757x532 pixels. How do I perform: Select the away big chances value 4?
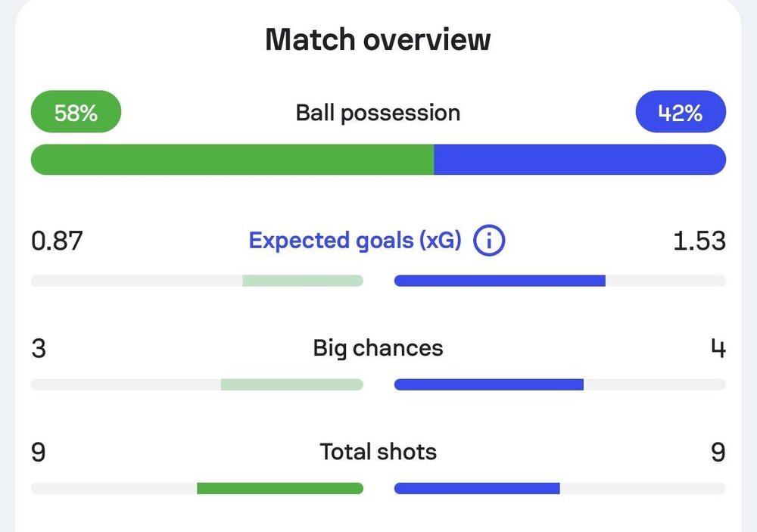click(x=718, y=349)
